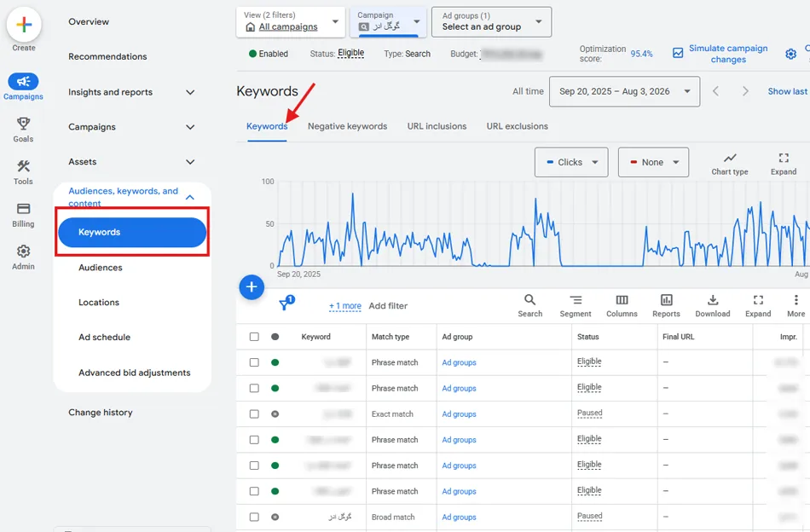The width and height of the screenshot is (810, 532).
Task: Open Audiences in the sidebar
Action: coord(101,268)
